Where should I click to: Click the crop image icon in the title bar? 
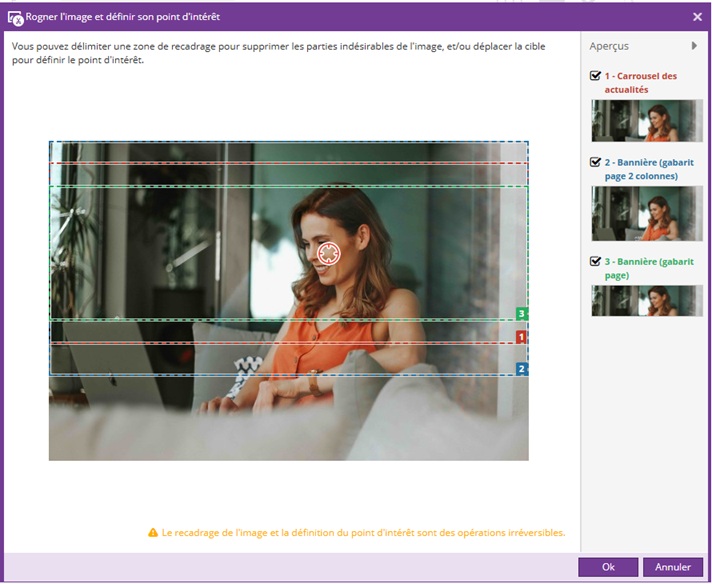(15, 18)
